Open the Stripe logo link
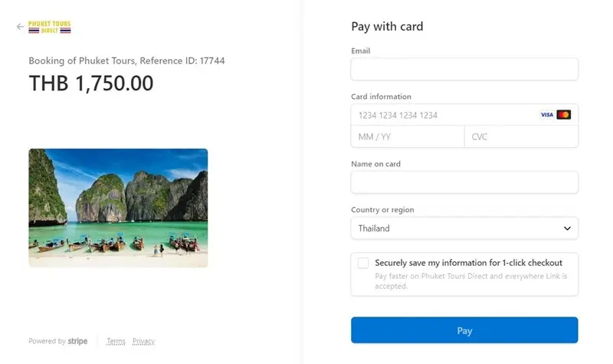613x364 pixels. click(77, 341)
